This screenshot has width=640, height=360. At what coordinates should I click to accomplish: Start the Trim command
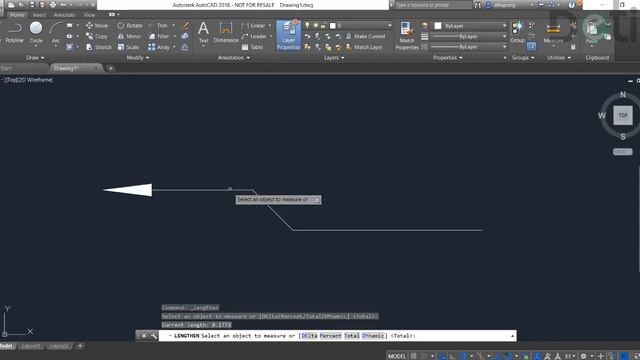coord(158,25)
